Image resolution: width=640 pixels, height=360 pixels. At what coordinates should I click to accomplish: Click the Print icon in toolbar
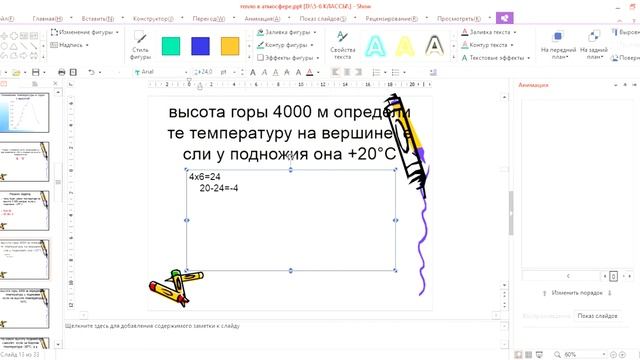tap(62, 72)
